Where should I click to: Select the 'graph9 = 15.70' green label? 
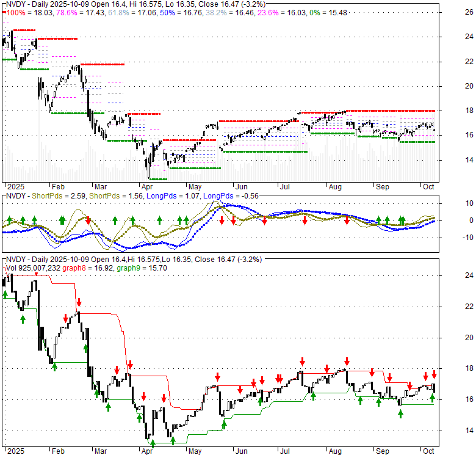pyautogui.click(x=142, y=268)
